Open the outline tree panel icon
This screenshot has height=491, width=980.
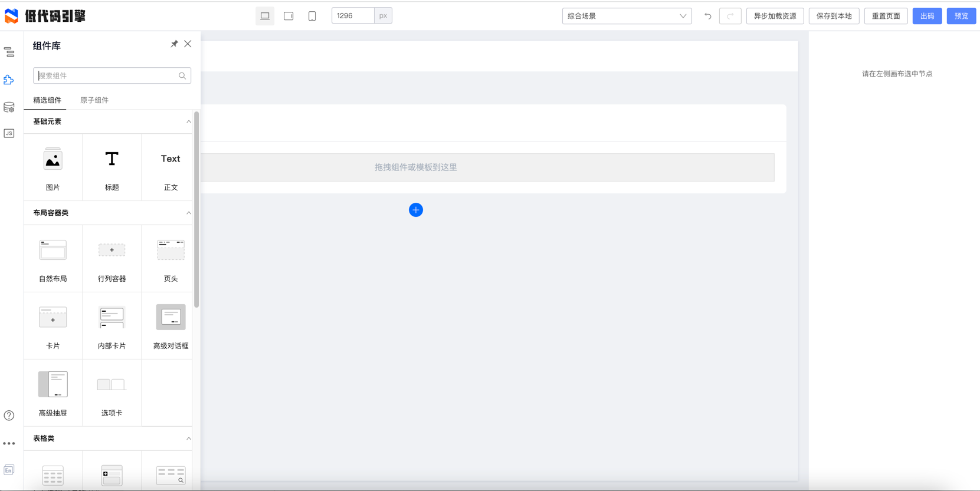tap(9, 52)
